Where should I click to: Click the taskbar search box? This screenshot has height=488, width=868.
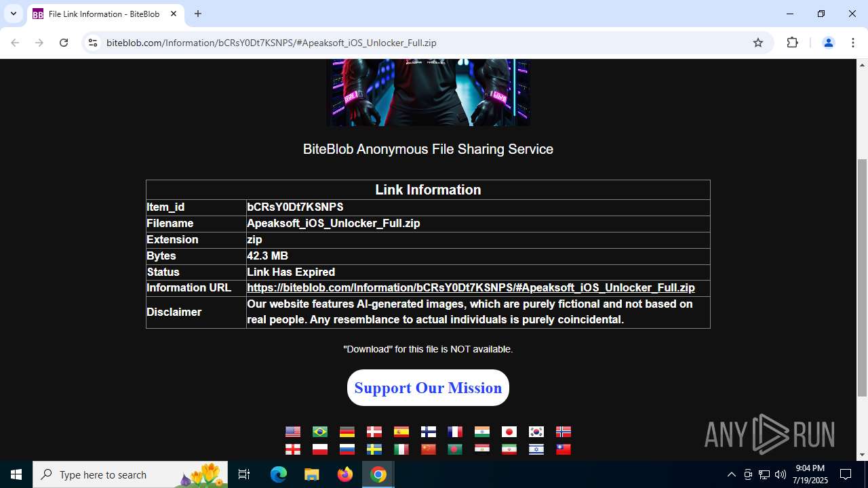tap(132, 474)
